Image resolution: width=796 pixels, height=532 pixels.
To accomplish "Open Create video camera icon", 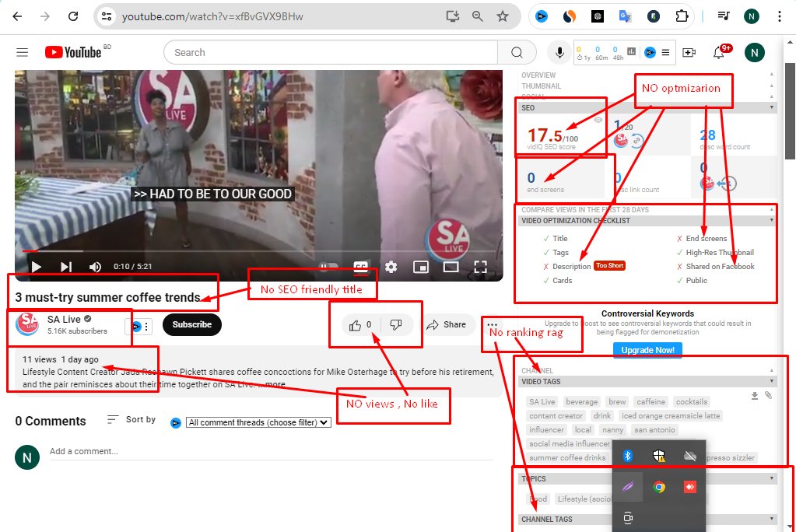I will [689, 52].
